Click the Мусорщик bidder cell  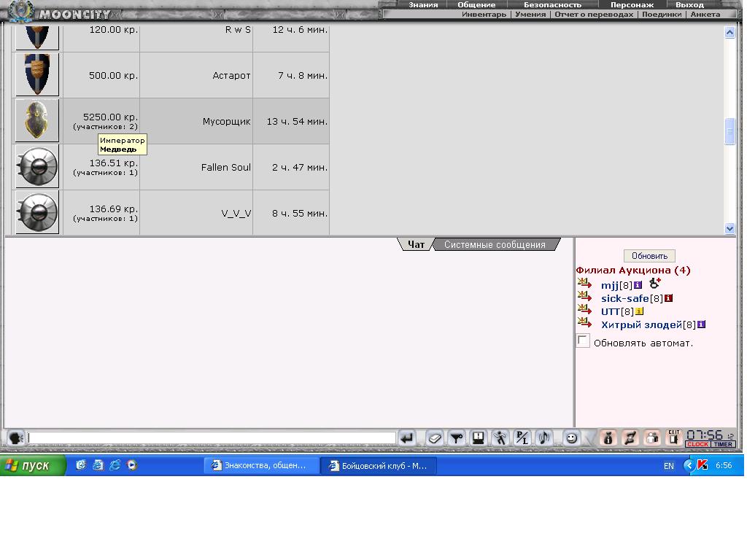196,121
